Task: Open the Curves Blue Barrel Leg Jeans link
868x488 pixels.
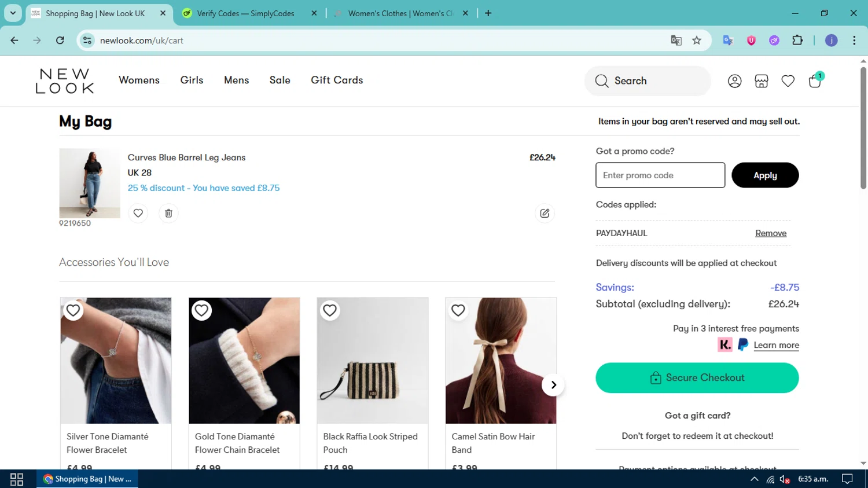Action: click(186, 157)
